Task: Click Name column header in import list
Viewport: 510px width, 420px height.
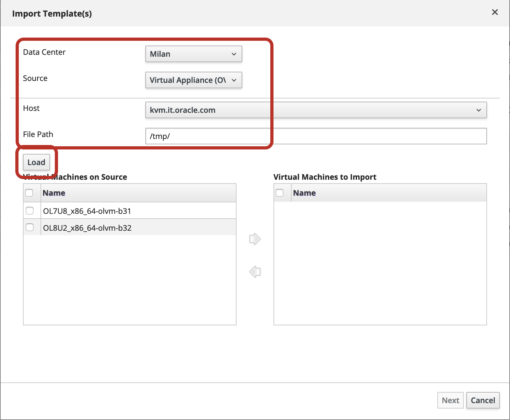Action: click(304, 193)
